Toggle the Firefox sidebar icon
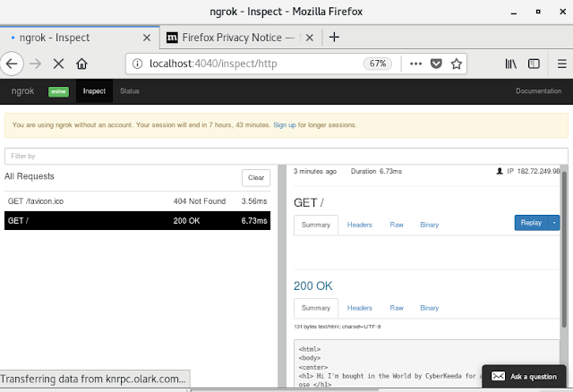Screen dimensions: 573x392 (x=534, y=64)
